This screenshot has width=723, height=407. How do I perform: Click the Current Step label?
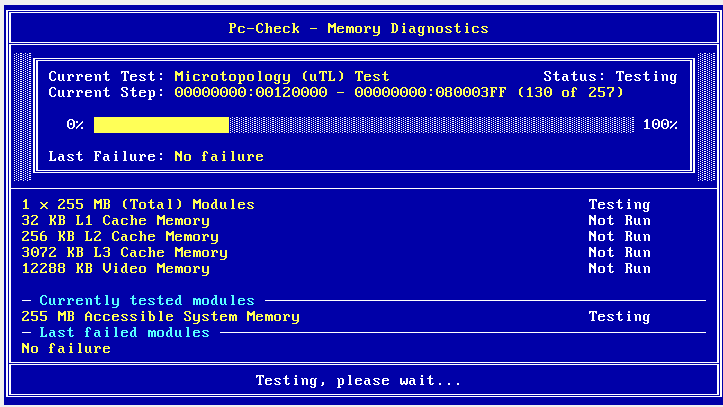[x=107, y=93]
